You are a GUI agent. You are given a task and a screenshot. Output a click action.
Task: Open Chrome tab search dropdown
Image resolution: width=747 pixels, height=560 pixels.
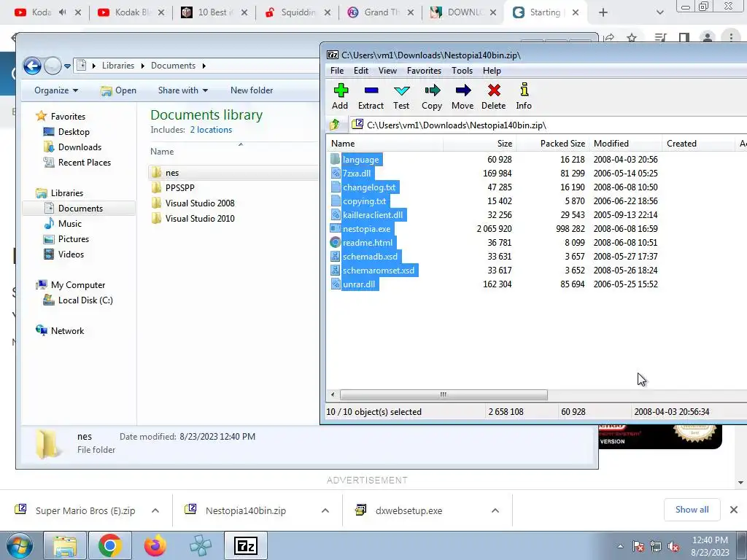click(659, 12)
